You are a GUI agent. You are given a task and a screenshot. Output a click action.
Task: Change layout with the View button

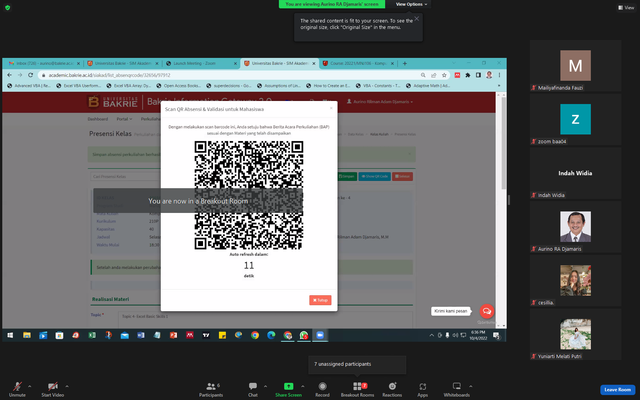[x=626, y=7]
